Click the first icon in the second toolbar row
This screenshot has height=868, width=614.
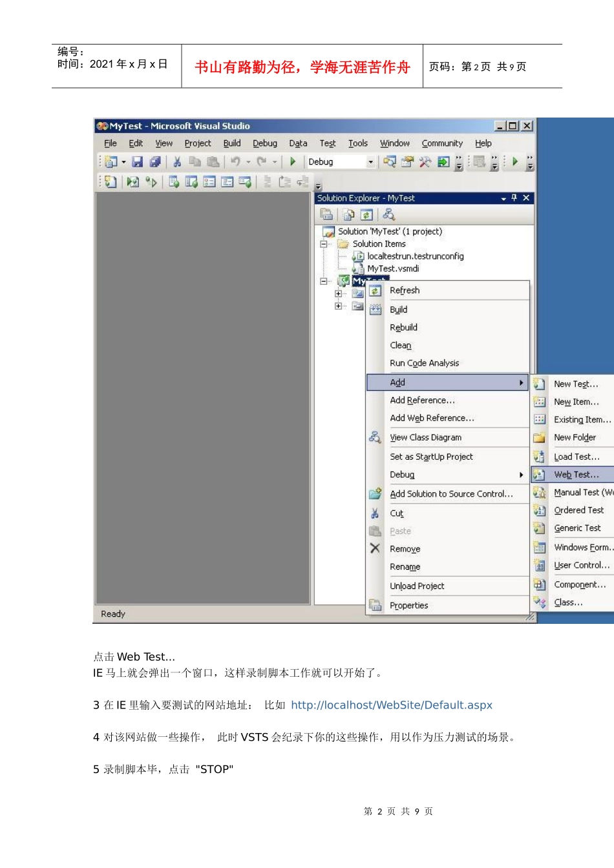point(111,182)
